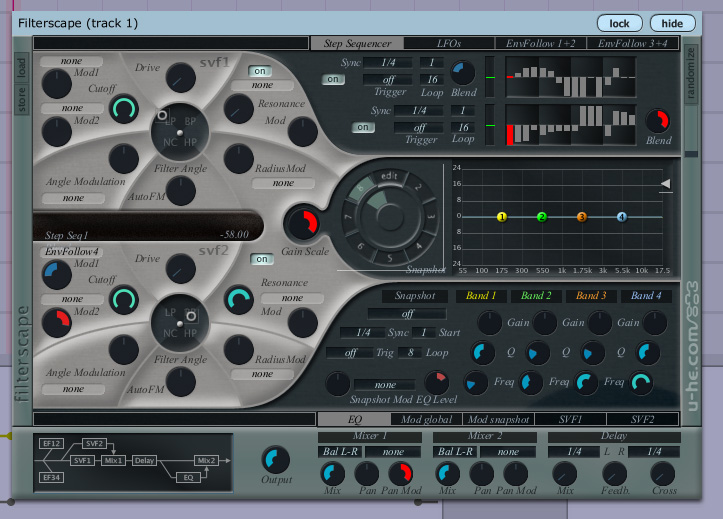723x519 pixels.
Task: Click the red Gain Scale knob
Action: point(303,224)
